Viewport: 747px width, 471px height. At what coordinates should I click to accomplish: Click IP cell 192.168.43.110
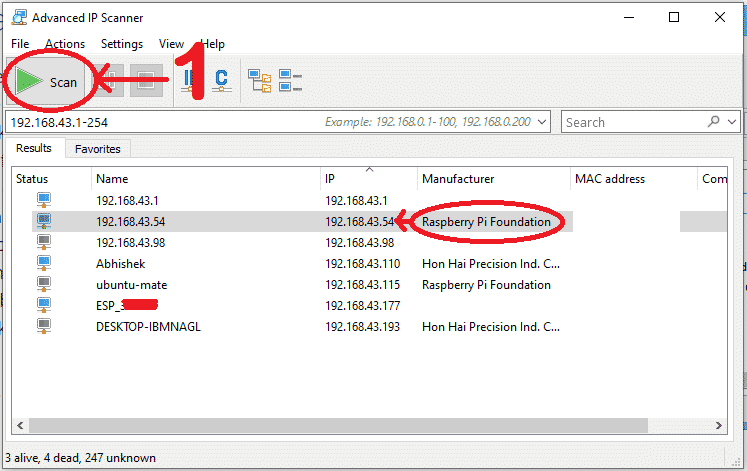click(363, 264)
